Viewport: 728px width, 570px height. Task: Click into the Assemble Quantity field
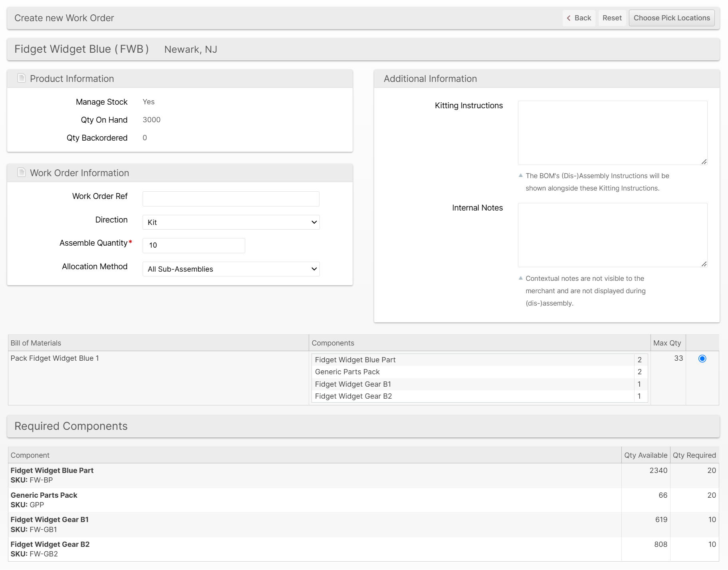pos(194,246)
